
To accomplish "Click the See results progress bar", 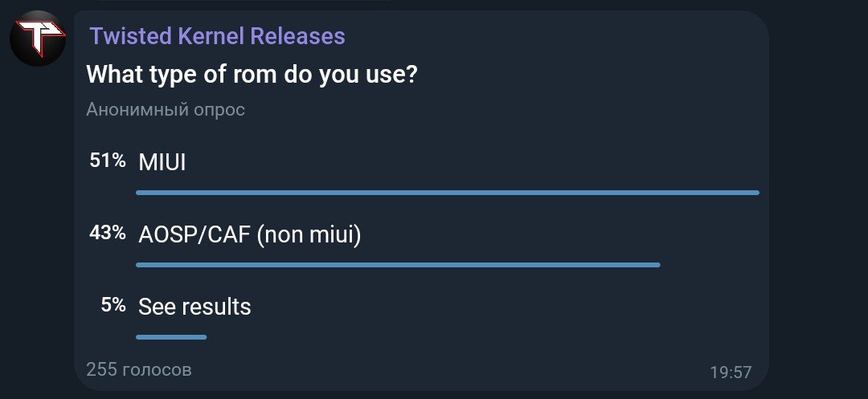I will (x=171, y=337).
